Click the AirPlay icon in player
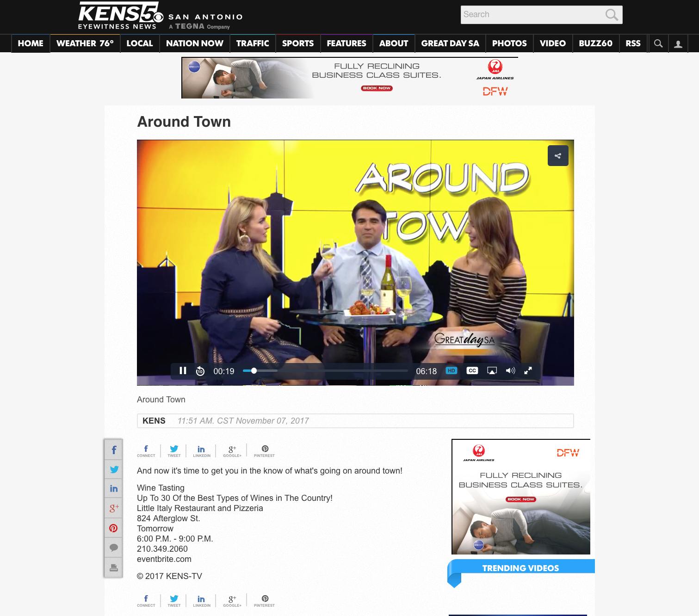The image size is (699, 616). pyautogui.click(x=492, y=371)
